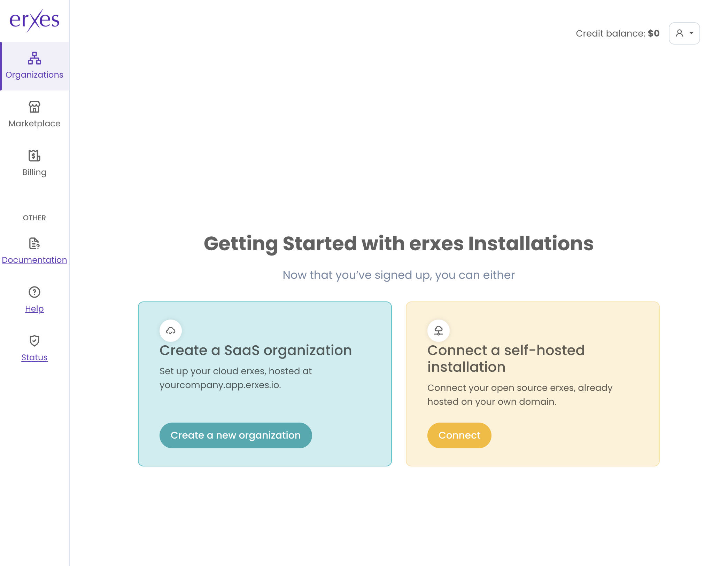728x566 pixels.
Task: Go to the Marketplace menu label
Action: pyautogui.click(x=34, y=124)
